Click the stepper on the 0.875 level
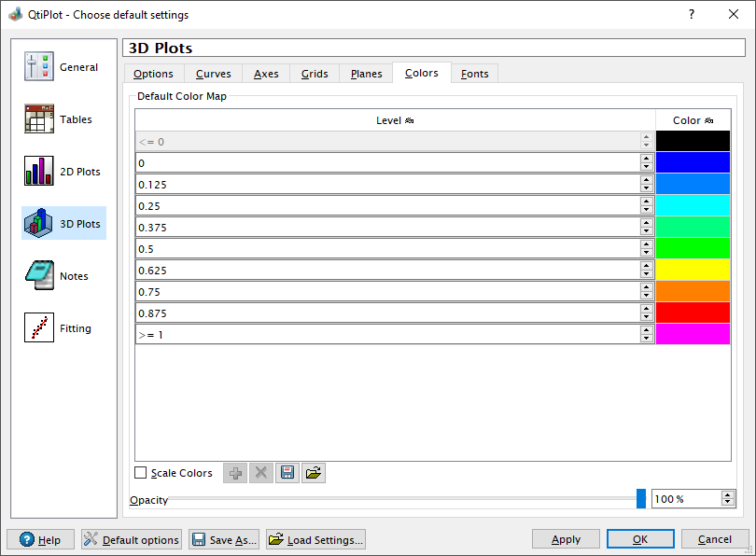Viewport: 756px width, 556px height. point(646,313)
